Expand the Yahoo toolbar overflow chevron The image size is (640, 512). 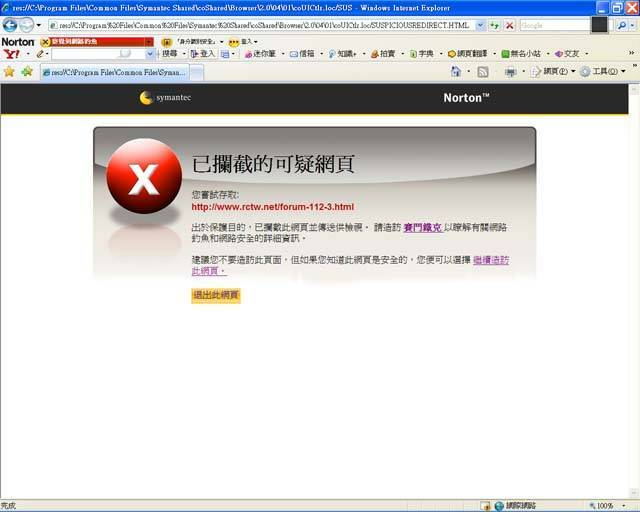click(x=631, y=53)
